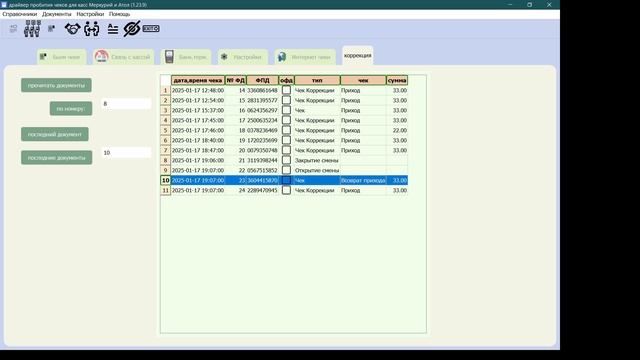The height and width of the screenshot is (360, 640).
Task: Click the 'Закрытие смены' type cell
Action: (317, 160)
